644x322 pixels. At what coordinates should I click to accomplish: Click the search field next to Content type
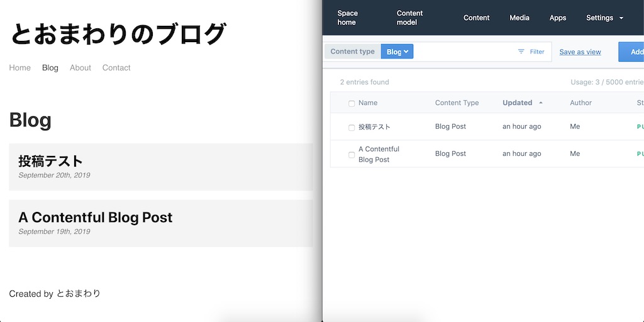click(464, 52)
